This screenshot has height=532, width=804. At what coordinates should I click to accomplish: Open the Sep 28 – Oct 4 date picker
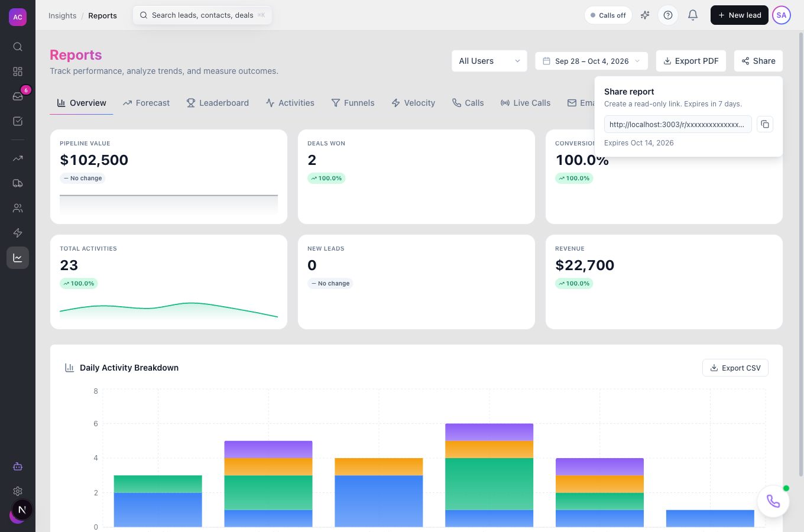pyautogui.click(x=592, y=61)
